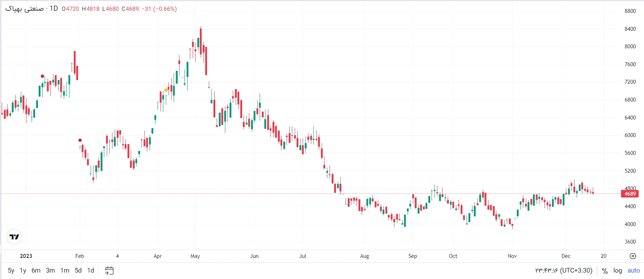Select the 1m time range
This screenshot has width=644, height=279.
click(x=65, y=270)
